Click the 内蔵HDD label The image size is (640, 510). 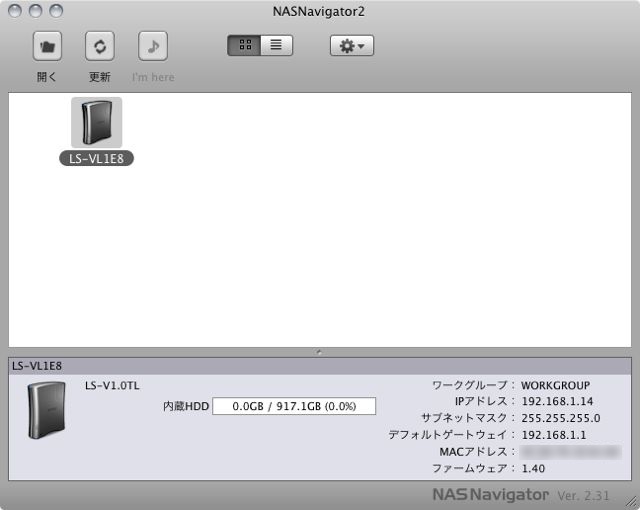pos(186,406)
